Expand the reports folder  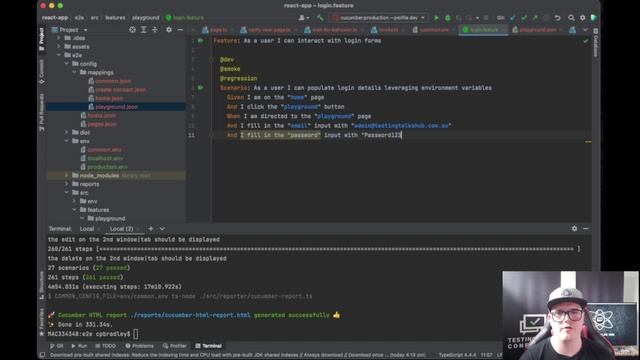[x=67, y=184]
